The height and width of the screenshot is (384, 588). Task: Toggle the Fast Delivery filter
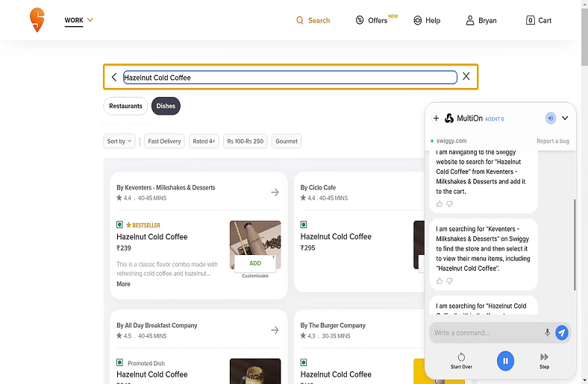coord(164,141)
